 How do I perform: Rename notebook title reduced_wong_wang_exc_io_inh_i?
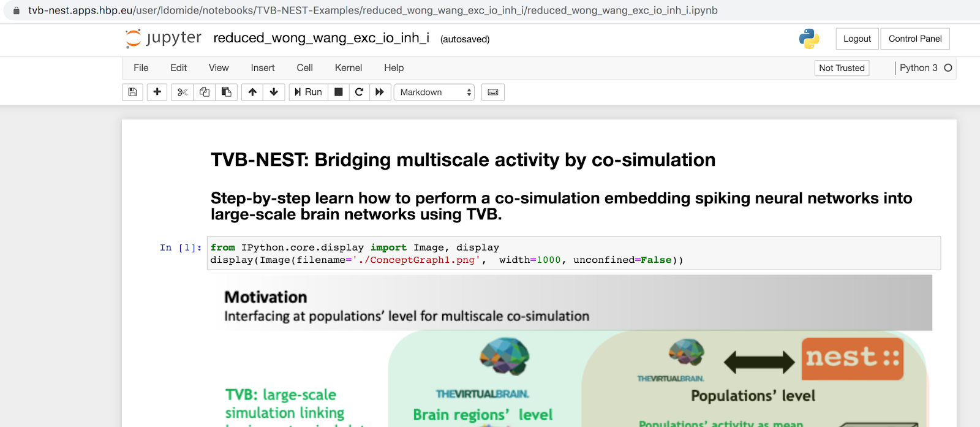point(321,38)
